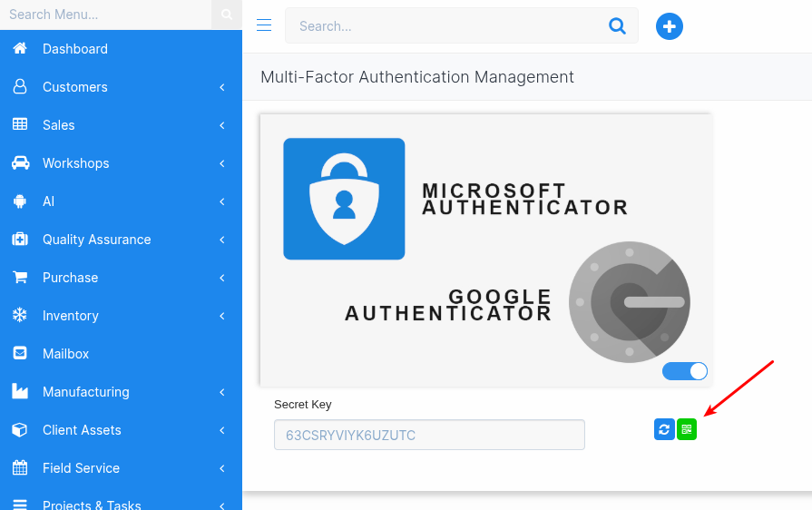The height and width of the screenshot is (510, 812).
Task: Expand the Customers submenu chevron
Action: tap(222, 87)
